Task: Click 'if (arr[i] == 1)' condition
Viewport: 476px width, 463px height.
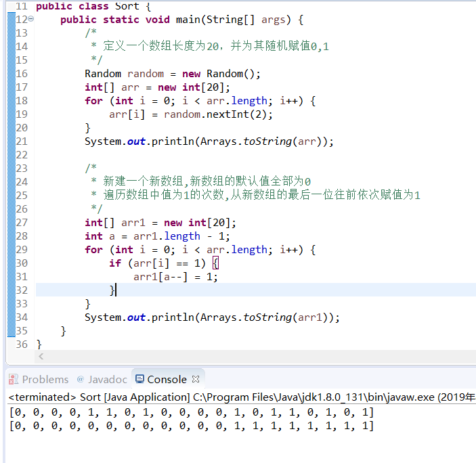Action: [158, 263]
